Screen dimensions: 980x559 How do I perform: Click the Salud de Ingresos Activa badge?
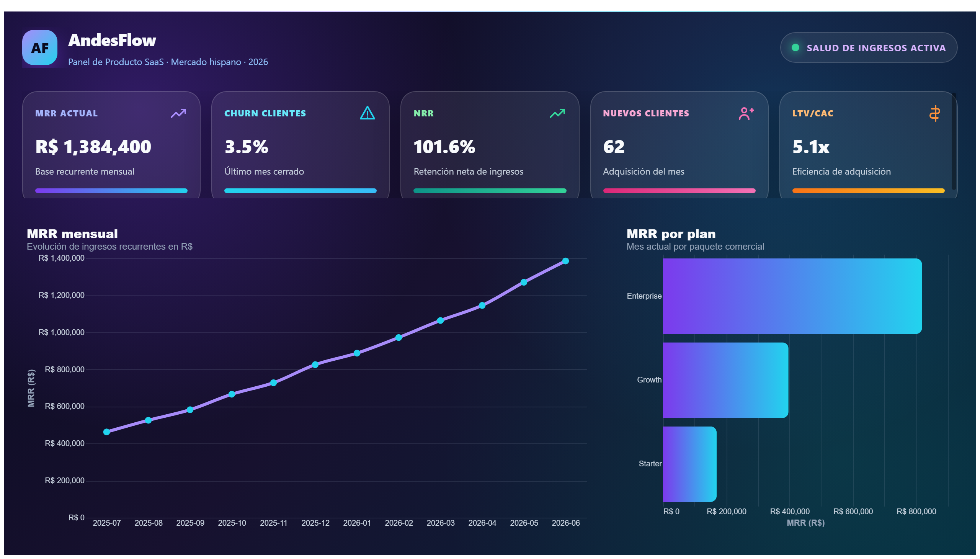click(869, 47)
